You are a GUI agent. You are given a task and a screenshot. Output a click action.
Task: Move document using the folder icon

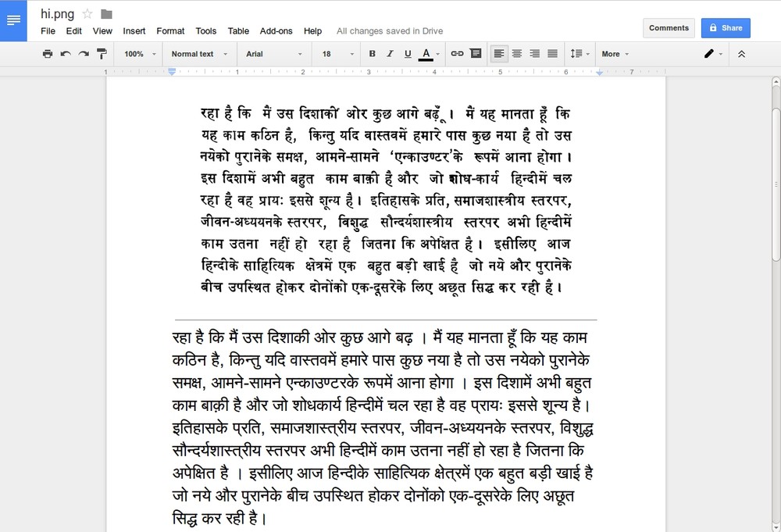(107, 14)
